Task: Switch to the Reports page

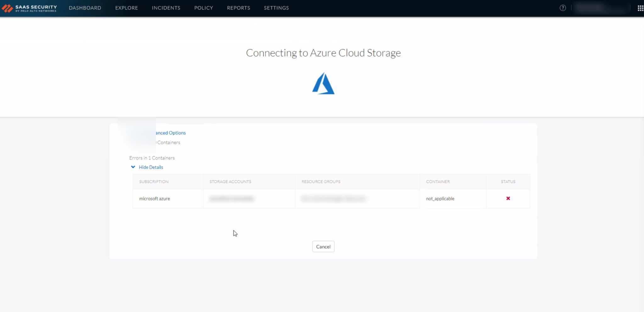Action: point(238,8)
